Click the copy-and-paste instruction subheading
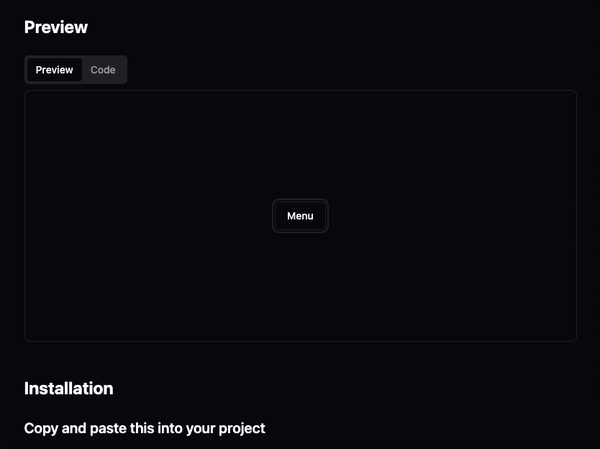 (x=145, y=428)
